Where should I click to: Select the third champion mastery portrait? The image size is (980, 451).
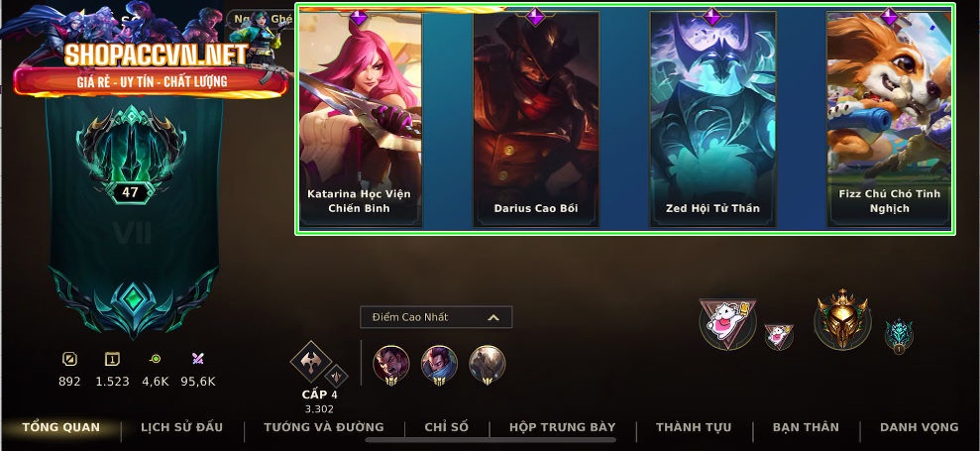487,364
